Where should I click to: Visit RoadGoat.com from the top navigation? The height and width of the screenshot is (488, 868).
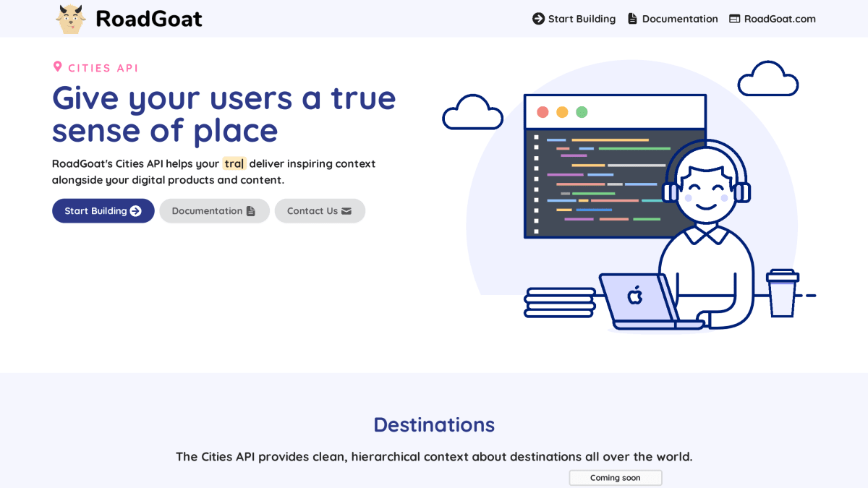[x=773, y=19]
